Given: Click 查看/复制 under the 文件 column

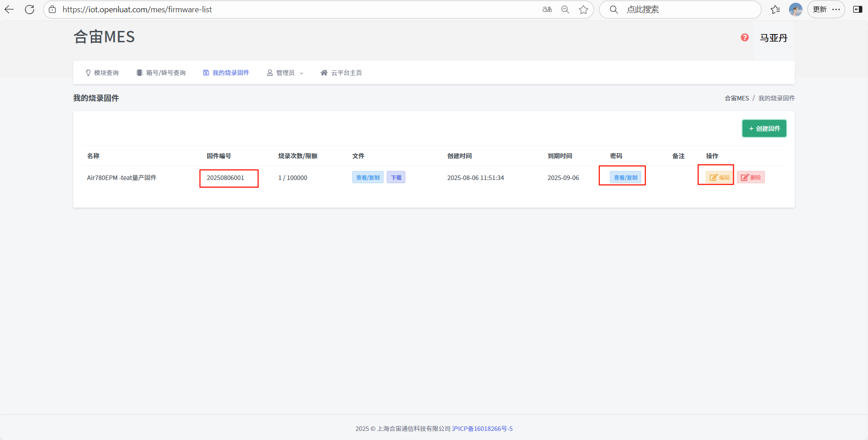Looking at the screenshot, I should click(x=368, y=177).
